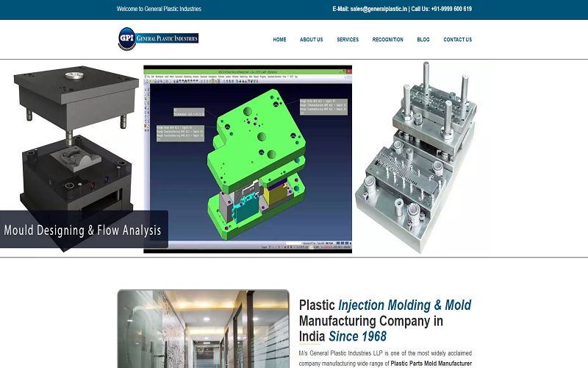Click the Plastic Parts Mold Manufacturer bold text
588x368 pixels.
[431, 363]
